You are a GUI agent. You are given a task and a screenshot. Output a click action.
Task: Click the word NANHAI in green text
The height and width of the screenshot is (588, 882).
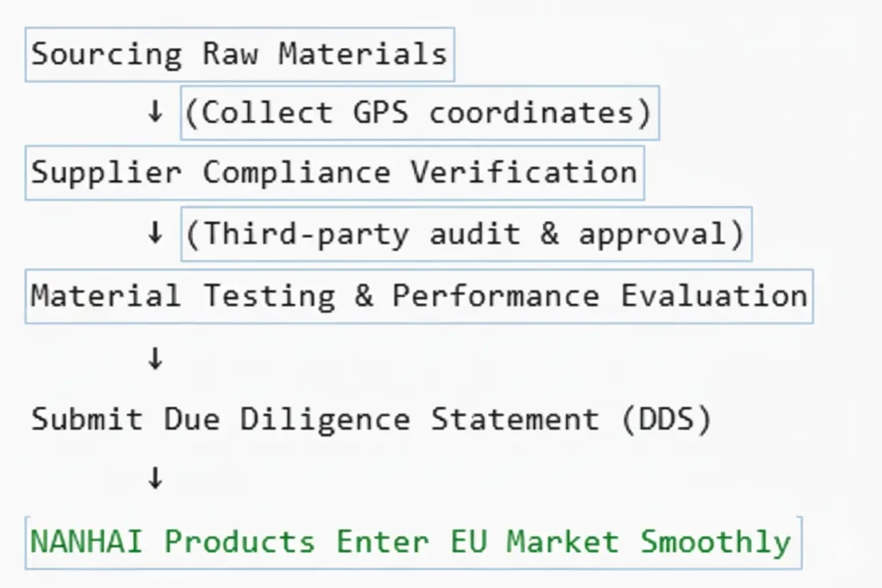click(87, 542)
